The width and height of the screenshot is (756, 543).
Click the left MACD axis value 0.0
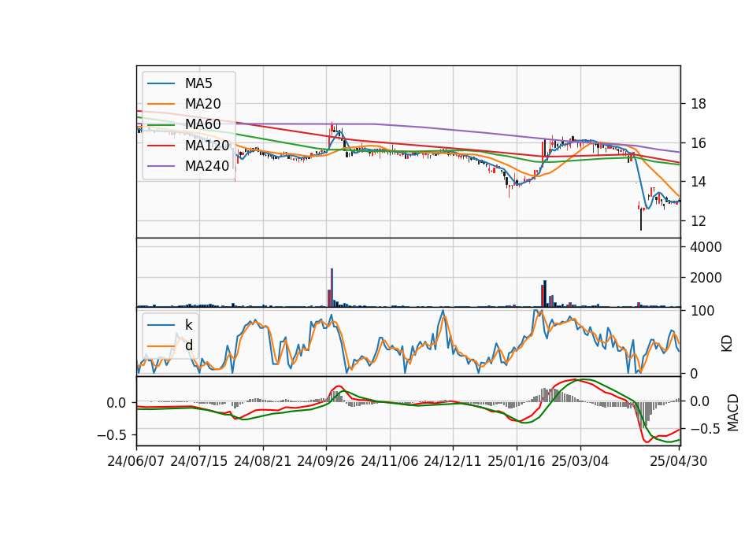[x=117, y=403]
